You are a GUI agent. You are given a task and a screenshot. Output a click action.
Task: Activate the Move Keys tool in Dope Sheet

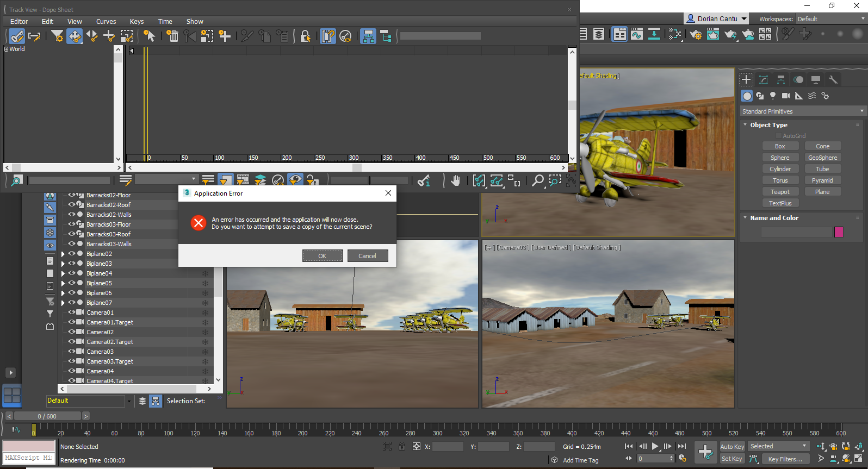click(75, 36)
